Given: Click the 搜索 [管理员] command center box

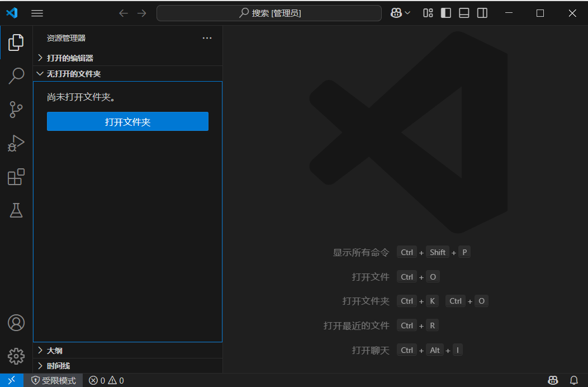Looking at the screenshot, I should coord(269,13).
